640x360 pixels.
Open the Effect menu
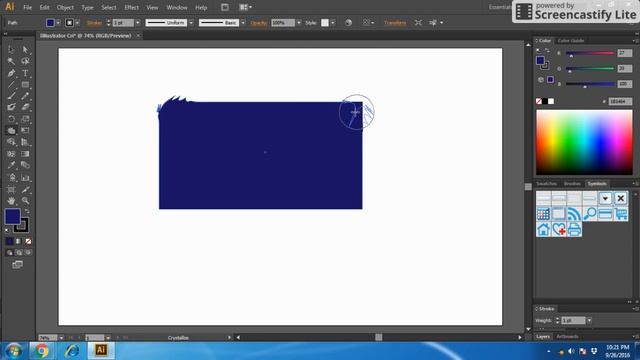(x=131, y=7)
